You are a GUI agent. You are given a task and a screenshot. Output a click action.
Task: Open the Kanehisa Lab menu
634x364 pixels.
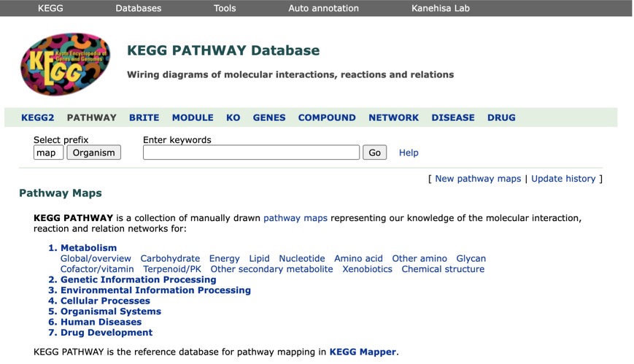coord(441,8)
